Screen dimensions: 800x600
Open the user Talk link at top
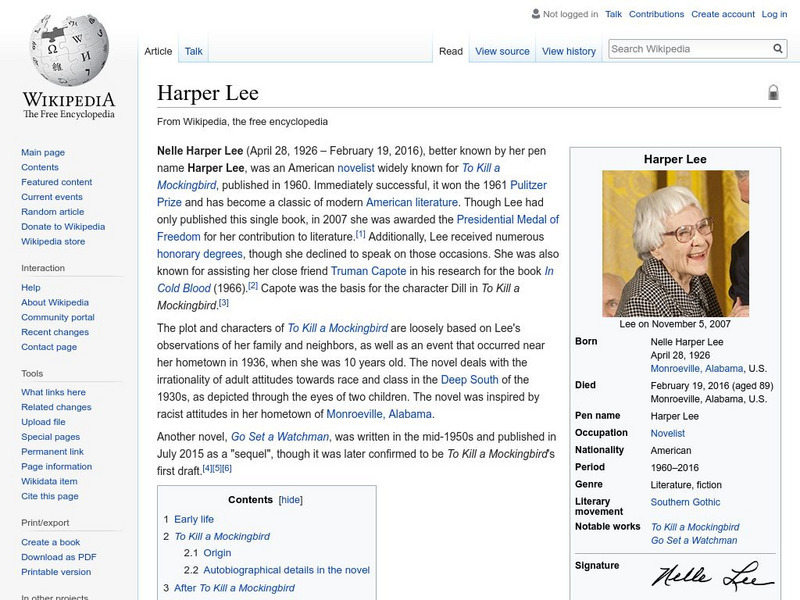pyautogui.click(x=613, y=14)
